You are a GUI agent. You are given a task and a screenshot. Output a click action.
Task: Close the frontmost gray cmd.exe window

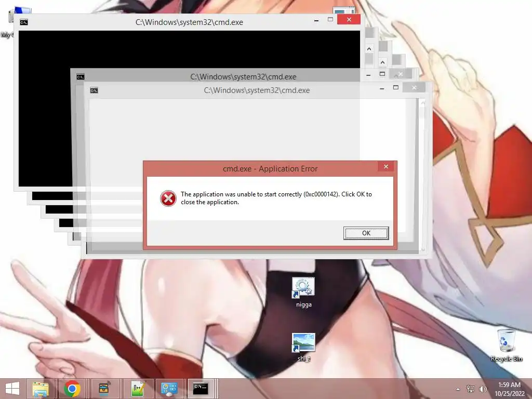[x=414, y=87]
